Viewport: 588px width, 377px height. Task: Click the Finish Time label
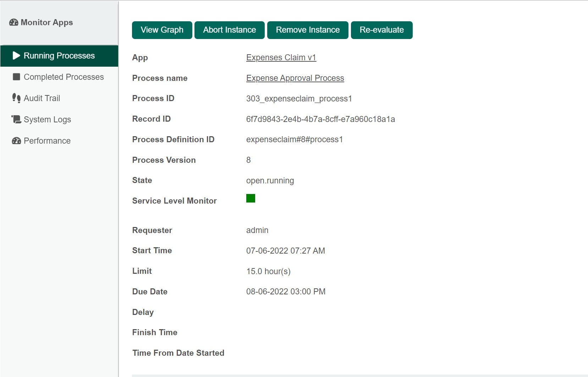coord(155,332)
